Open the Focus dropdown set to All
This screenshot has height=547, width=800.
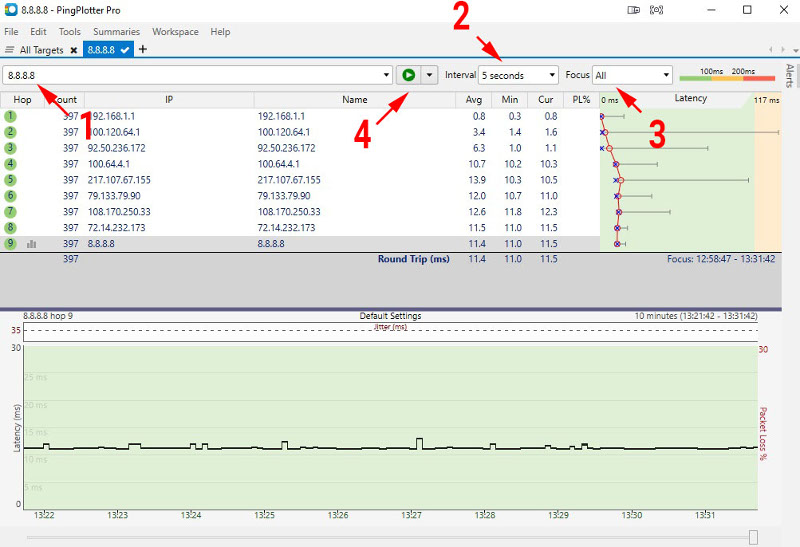(632, 75)
